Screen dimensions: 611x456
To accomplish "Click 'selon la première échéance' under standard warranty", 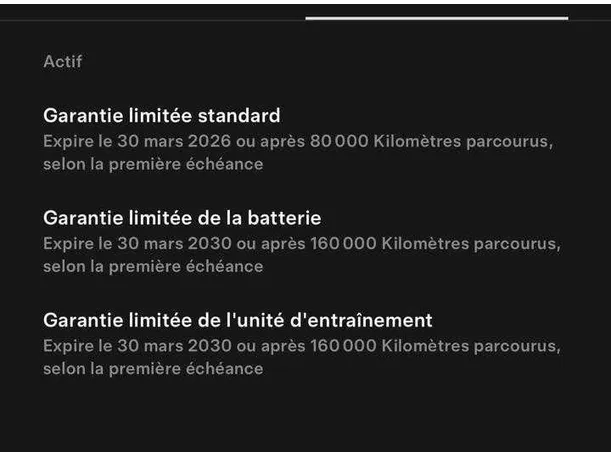I will tap(153, 164).
